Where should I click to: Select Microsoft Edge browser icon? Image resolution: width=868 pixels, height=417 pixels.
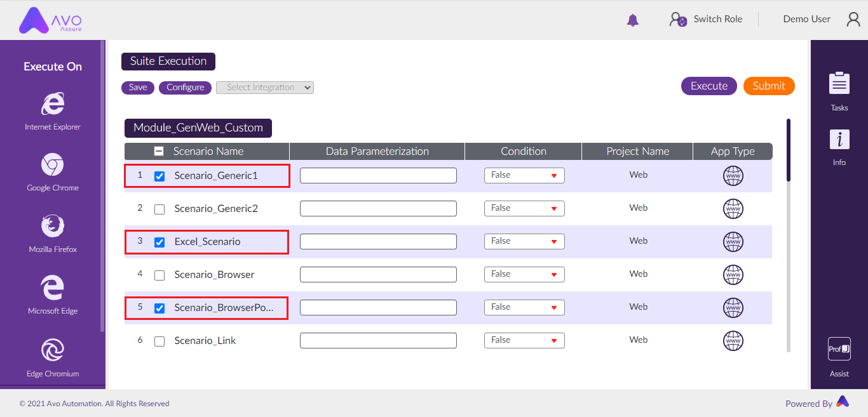[x=53, y=288]
